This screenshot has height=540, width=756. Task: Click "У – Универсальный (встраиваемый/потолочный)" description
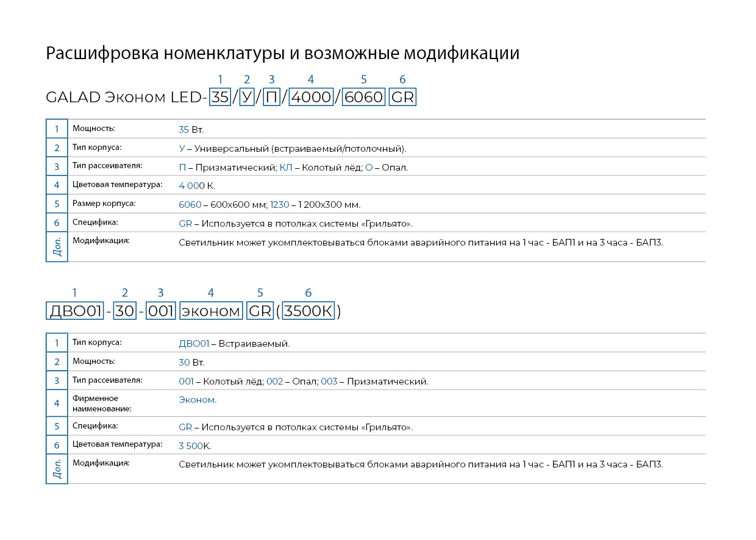pyautogui.click(x=292, y=149)
